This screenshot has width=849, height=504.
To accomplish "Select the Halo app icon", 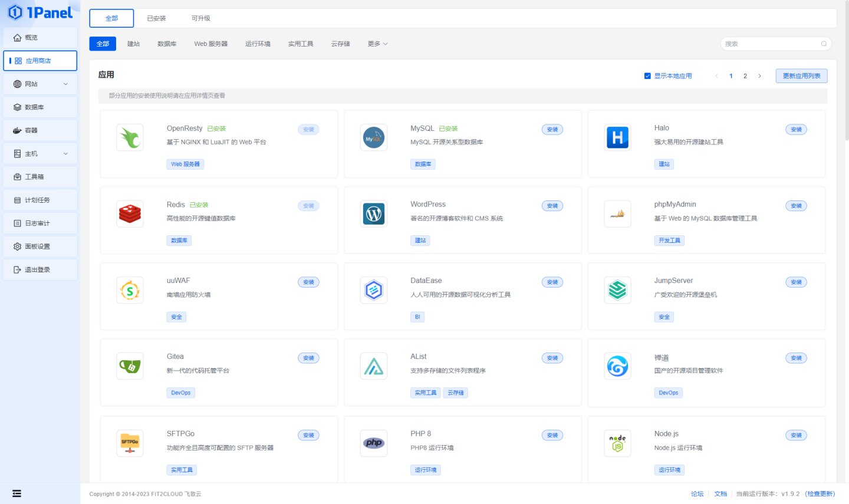I will pos(617,137).
